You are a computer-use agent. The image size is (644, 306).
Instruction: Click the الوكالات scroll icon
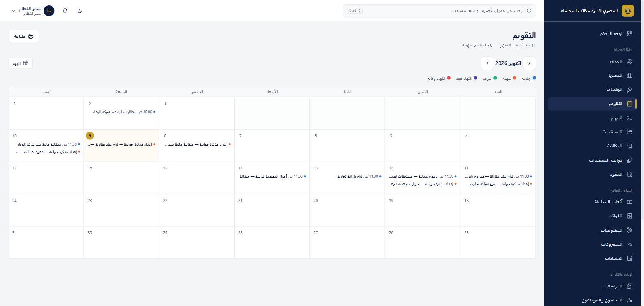click(x=630, y=146)
